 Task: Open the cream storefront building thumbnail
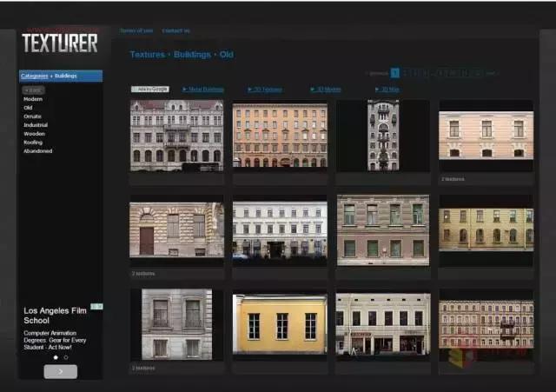383,324
